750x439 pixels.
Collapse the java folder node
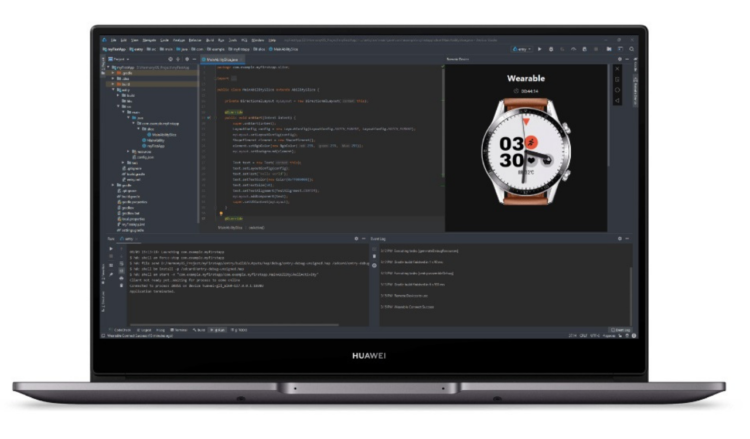tap(129, 118)
